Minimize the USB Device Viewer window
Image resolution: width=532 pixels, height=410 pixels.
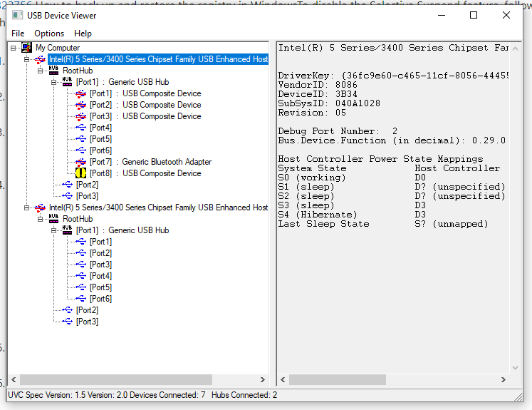(x=442, y=15)
